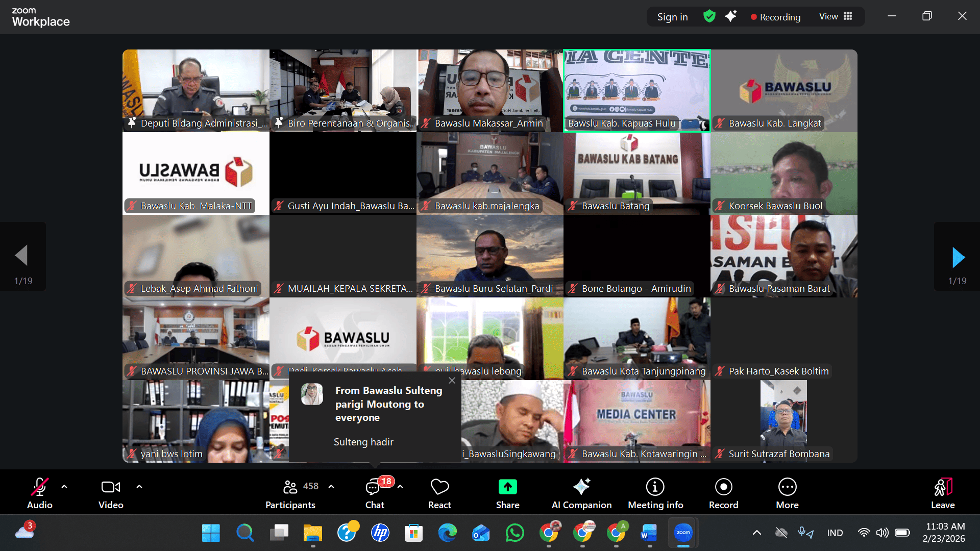Open HP app from taskbar
Image resolution: width=980 pixels, height=551 pixels.
pyautogui.click(x=380, y=533)
